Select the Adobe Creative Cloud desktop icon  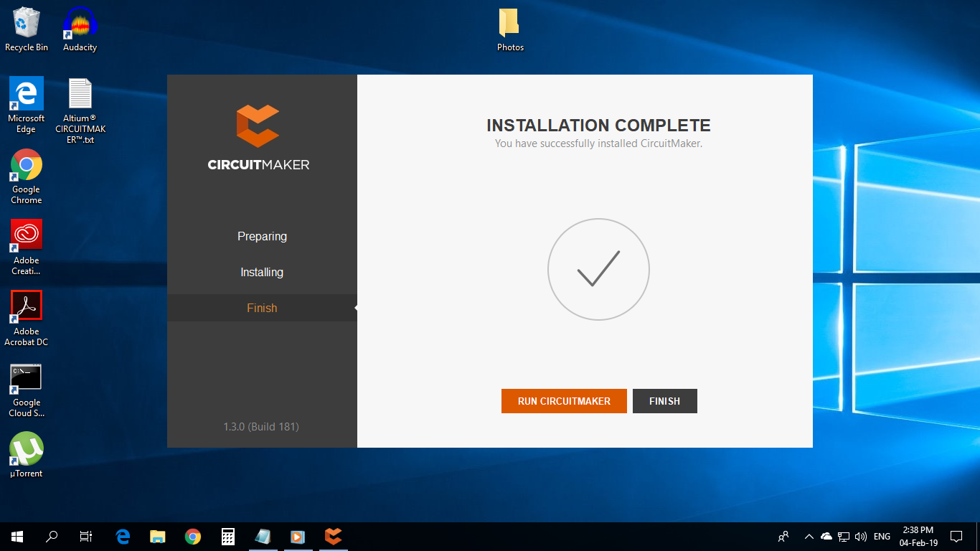tap(27, 248)
